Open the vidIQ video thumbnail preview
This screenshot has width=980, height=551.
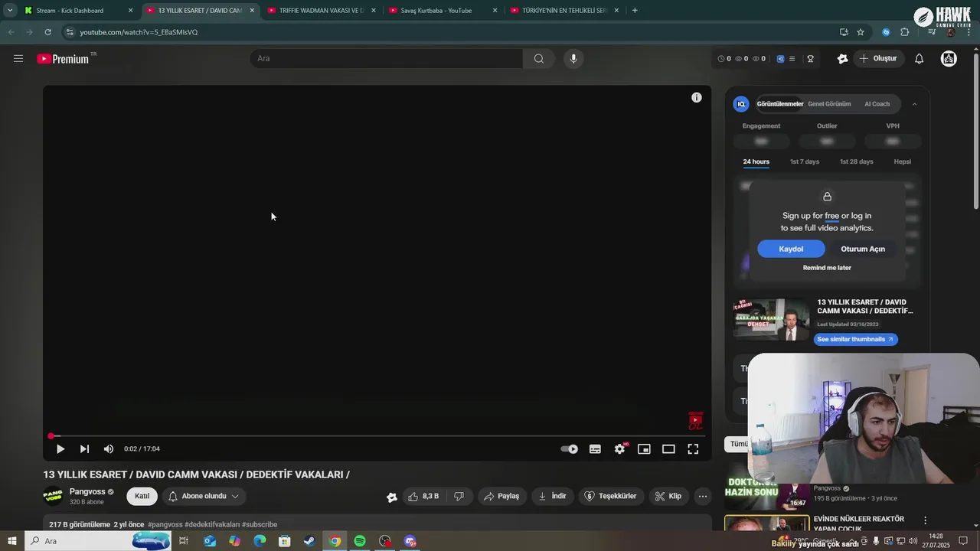coord(772,319)
